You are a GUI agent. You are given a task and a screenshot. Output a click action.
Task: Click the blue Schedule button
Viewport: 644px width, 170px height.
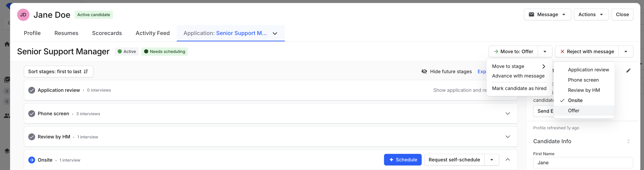402,160
